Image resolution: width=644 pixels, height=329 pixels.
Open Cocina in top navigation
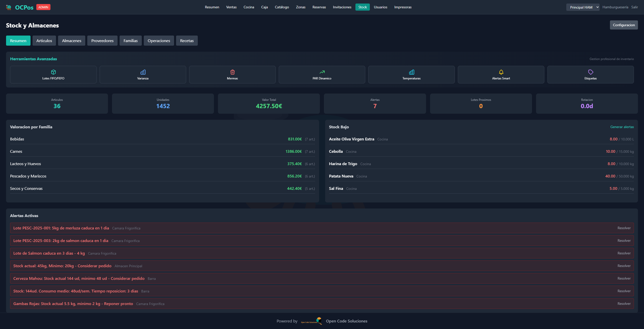point(249,7)
